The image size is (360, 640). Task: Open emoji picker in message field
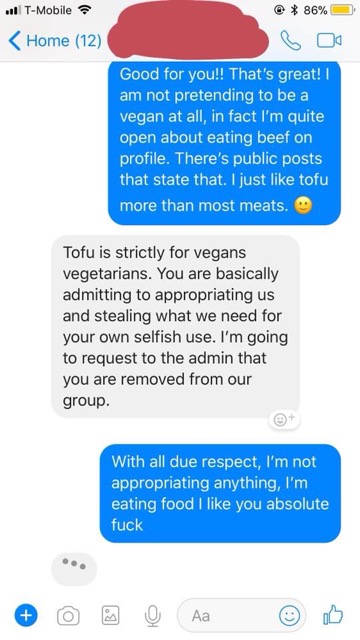point(289,615)
